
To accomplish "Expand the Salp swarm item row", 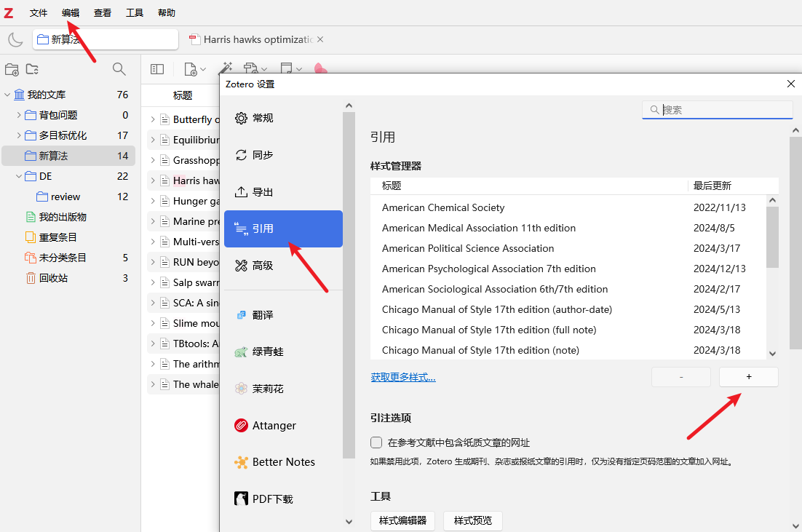I will click(152, 282).
